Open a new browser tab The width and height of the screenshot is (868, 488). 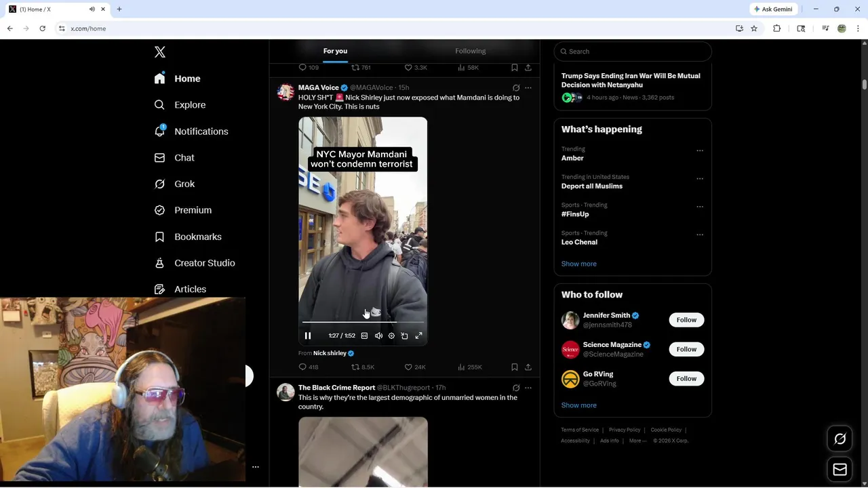coord(119,9)
